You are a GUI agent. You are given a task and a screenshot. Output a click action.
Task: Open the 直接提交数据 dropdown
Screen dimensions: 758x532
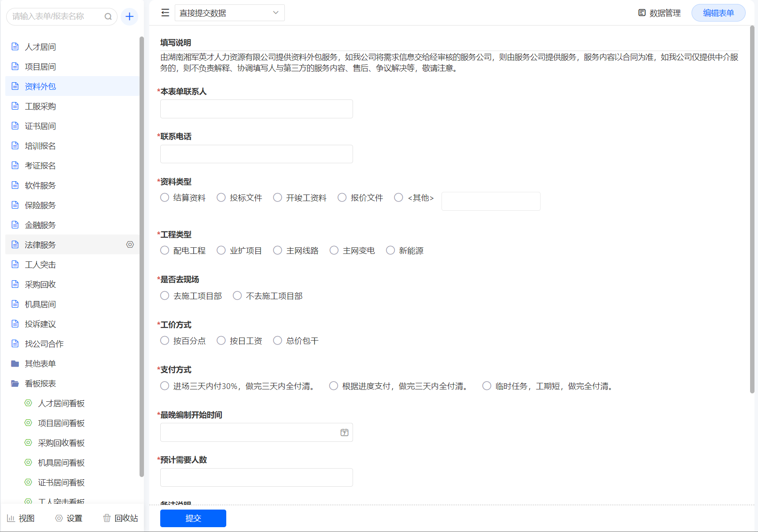pyautogui.click(x=229, y=13)
